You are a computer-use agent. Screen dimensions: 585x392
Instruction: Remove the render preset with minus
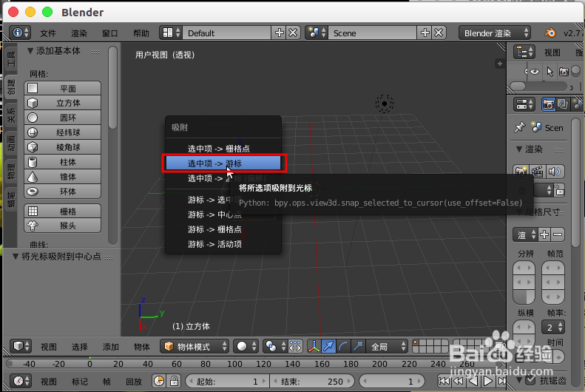pos(558,234)
